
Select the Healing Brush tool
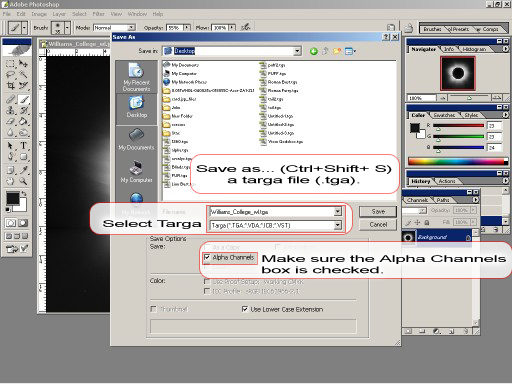[x=10, y=99]
